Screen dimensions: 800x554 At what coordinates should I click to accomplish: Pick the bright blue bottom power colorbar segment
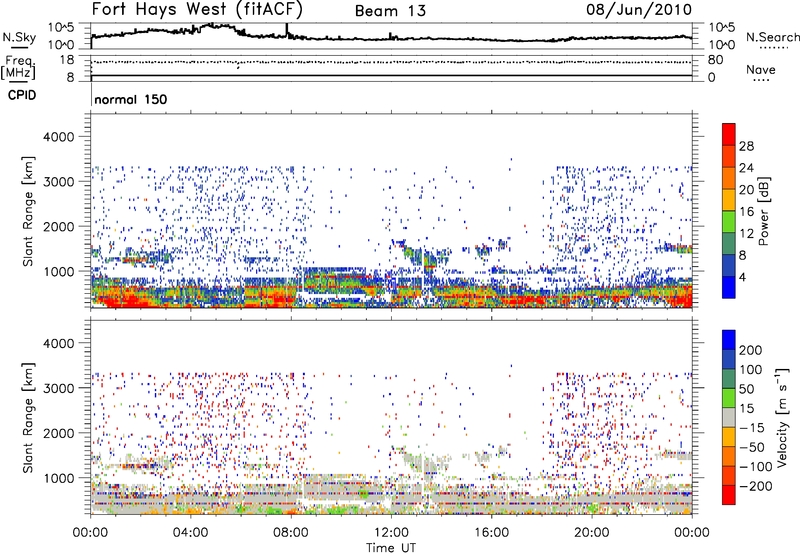[x=729, y=288]
